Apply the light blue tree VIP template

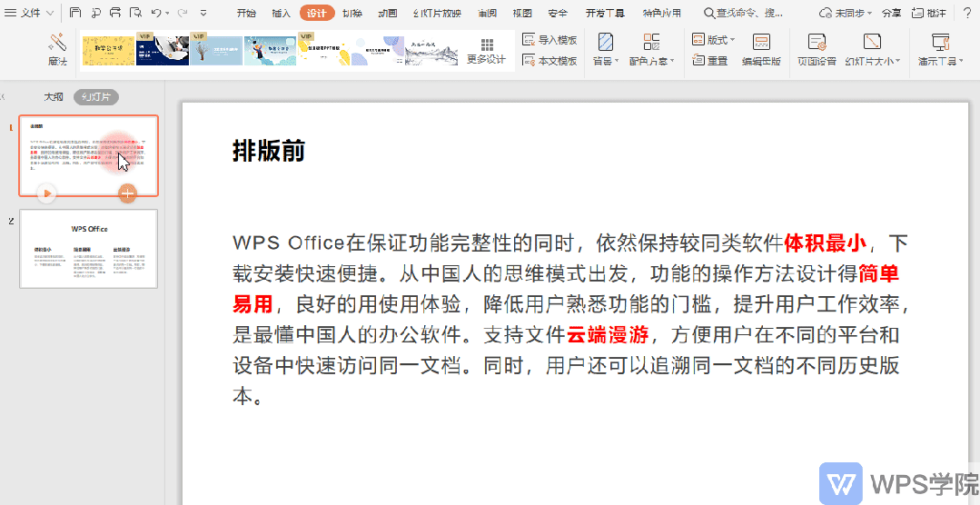(216, 50)
